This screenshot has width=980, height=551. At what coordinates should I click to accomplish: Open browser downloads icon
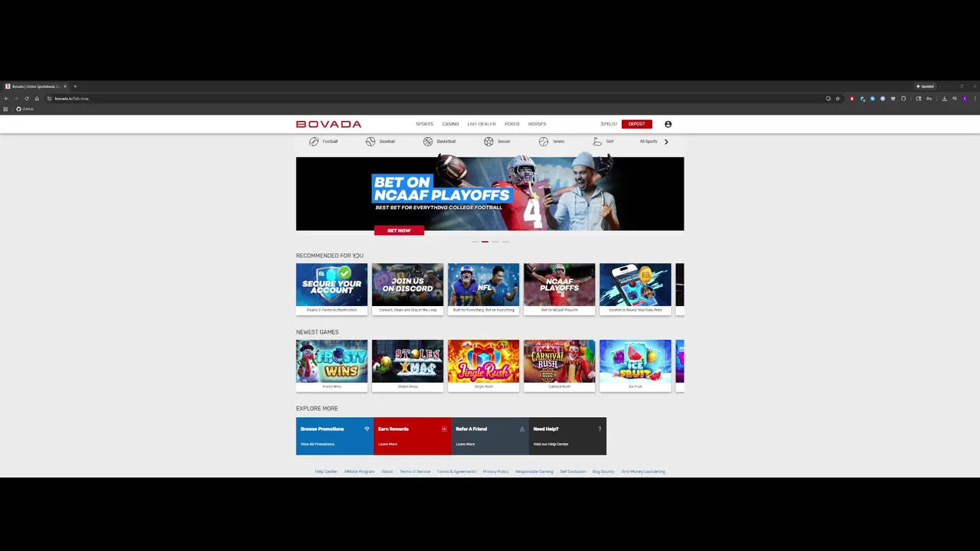(944, 99)
